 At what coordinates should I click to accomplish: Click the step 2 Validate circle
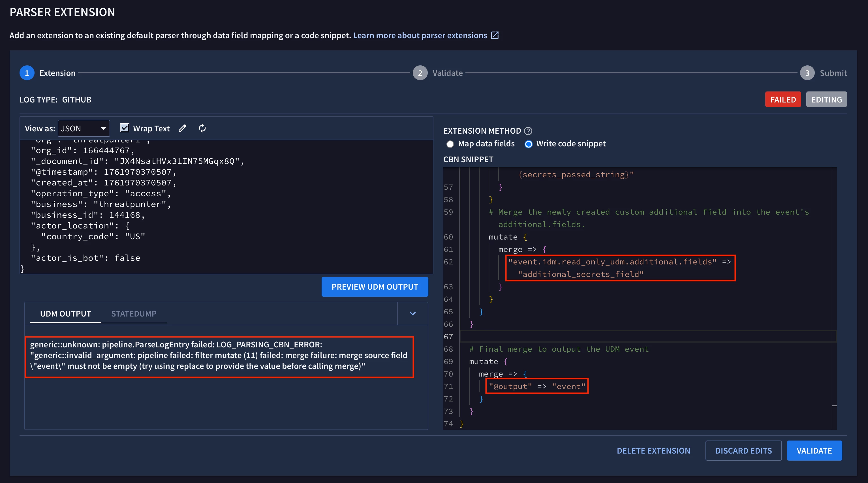(x=420, y=73)
